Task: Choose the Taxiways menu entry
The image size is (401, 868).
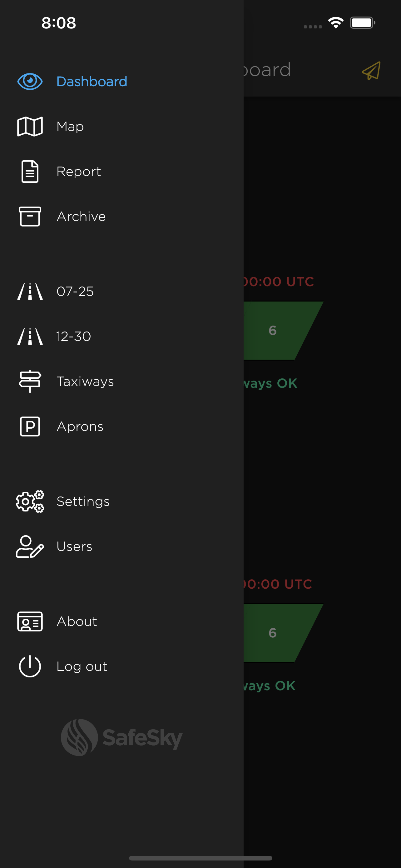Action: point(85,382)
